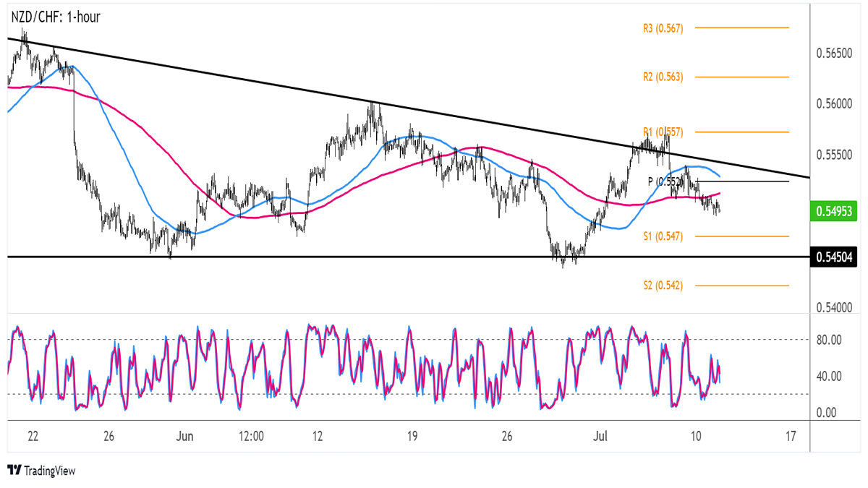Click the S2 orange support line

pos(742,286)
